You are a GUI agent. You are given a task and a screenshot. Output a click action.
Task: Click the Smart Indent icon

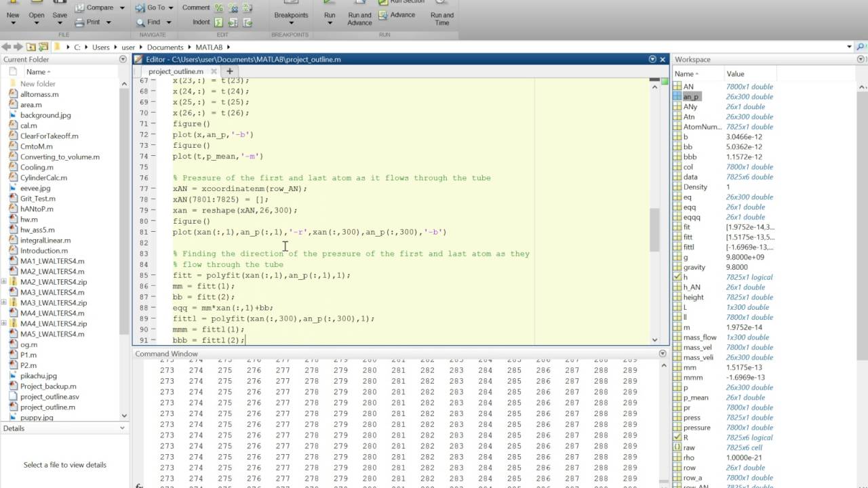point(219,22)
